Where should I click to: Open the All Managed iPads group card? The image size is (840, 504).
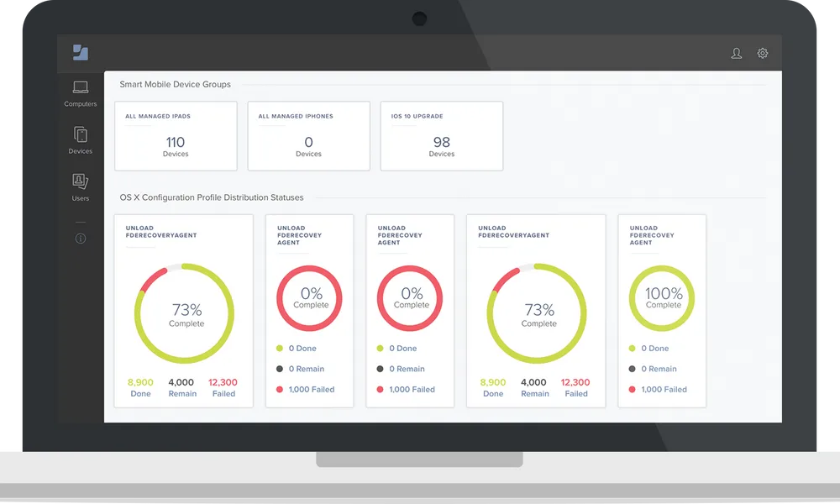click(x=176, y=136)
